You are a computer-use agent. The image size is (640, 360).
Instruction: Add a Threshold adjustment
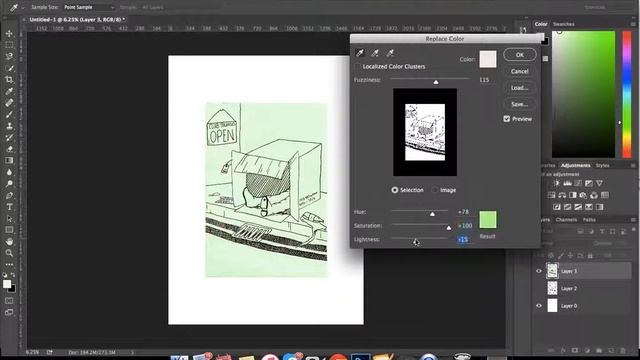tap(578, 207)
